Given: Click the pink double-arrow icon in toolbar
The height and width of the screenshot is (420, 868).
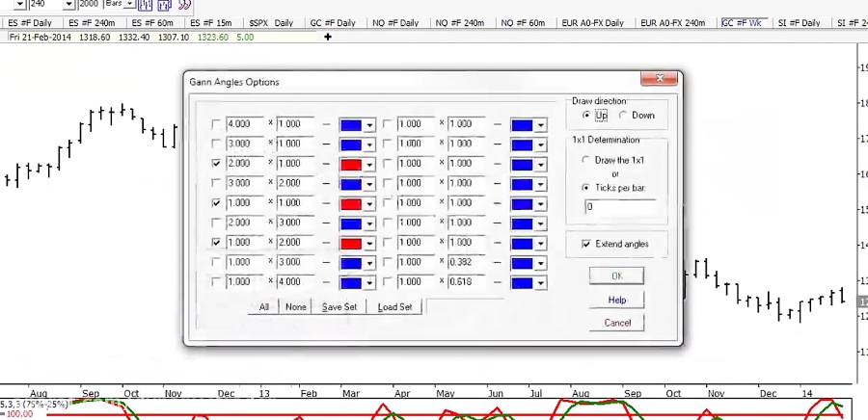Looking at the screenshot, I should click(183, 5).
